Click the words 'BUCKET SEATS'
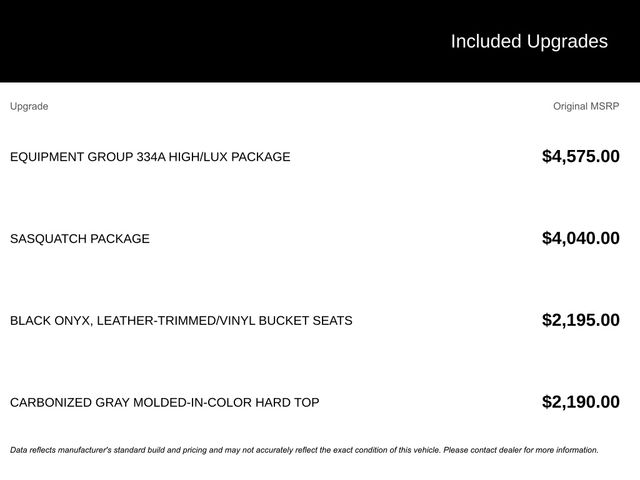Image resolution: width=640 pixels, height=480 pixels. [306, 320]
